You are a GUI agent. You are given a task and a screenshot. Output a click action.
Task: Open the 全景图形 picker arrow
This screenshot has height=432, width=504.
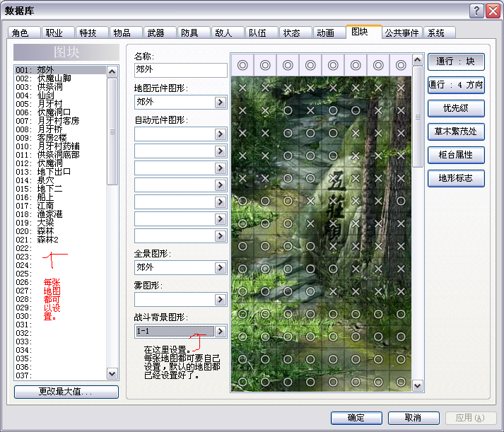220,268
